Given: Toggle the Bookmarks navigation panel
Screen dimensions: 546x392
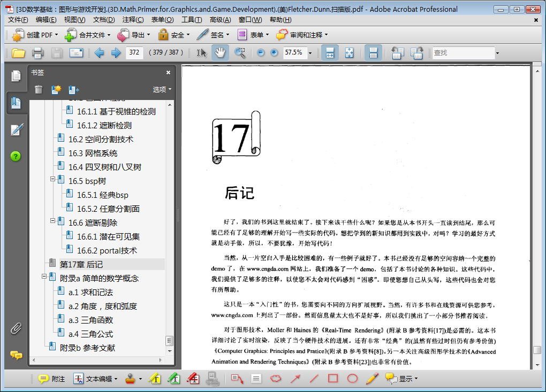Looking at the screenshot, I should coord(16,103).
